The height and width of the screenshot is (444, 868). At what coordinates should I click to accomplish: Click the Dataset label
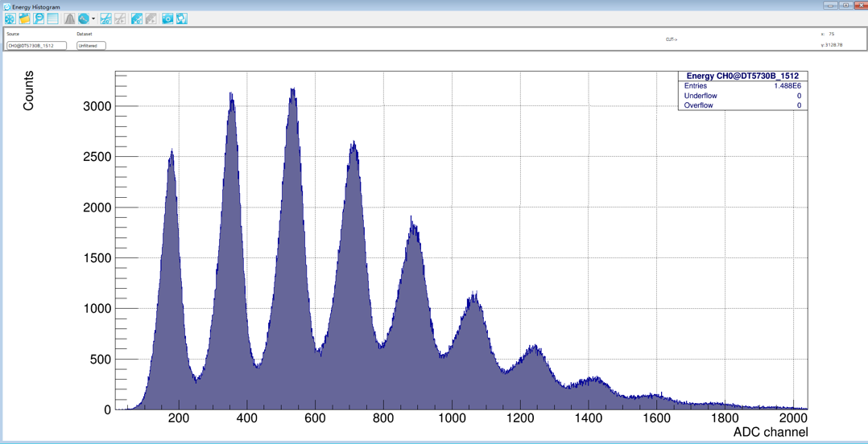point(84,35)
